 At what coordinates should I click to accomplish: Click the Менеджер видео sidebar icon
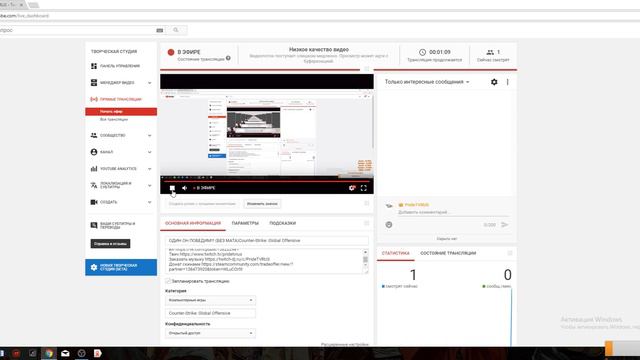click(94, 82)
